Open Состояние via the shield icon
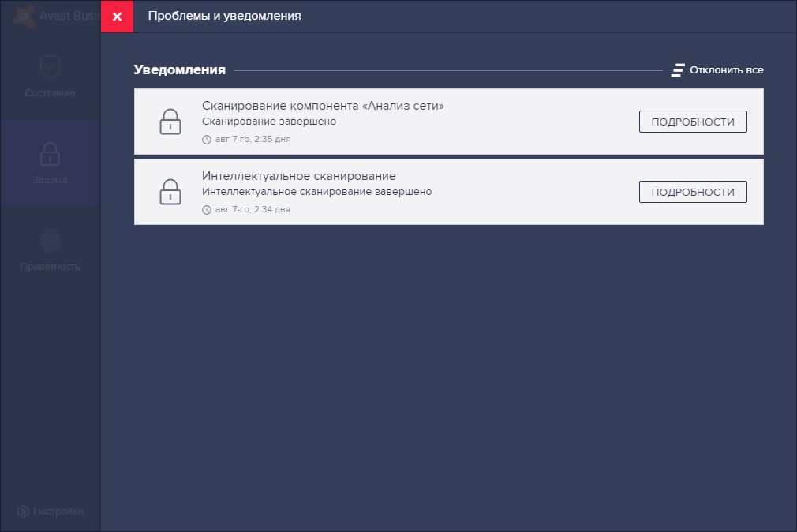This screenshot has height=532, width=797. 50,66
